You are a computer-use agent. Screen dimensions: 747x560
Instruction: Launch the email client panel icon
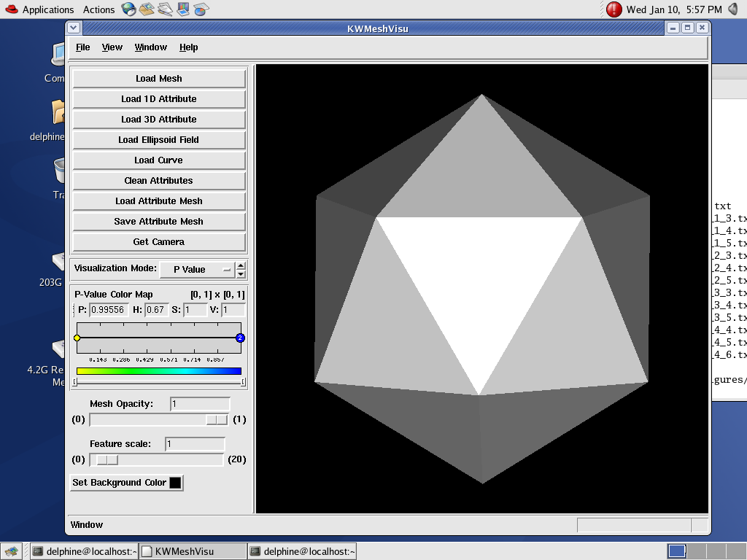[x=147, y=9]
